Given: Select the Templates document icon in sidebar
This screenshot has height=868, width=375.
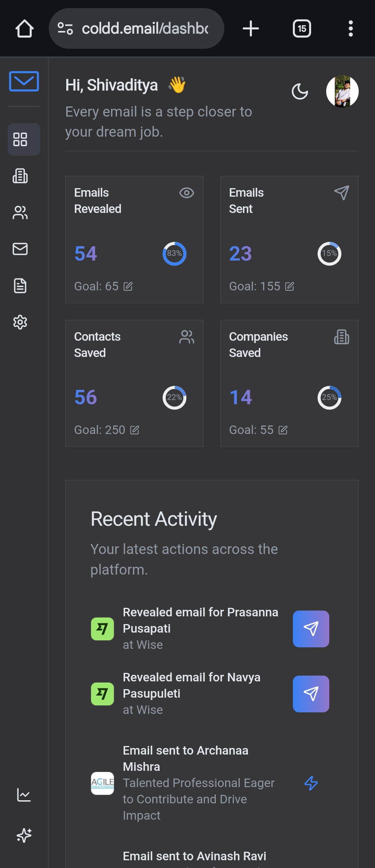Looking at the screenshot, I should pyautogui.click(x=20, y=286).
